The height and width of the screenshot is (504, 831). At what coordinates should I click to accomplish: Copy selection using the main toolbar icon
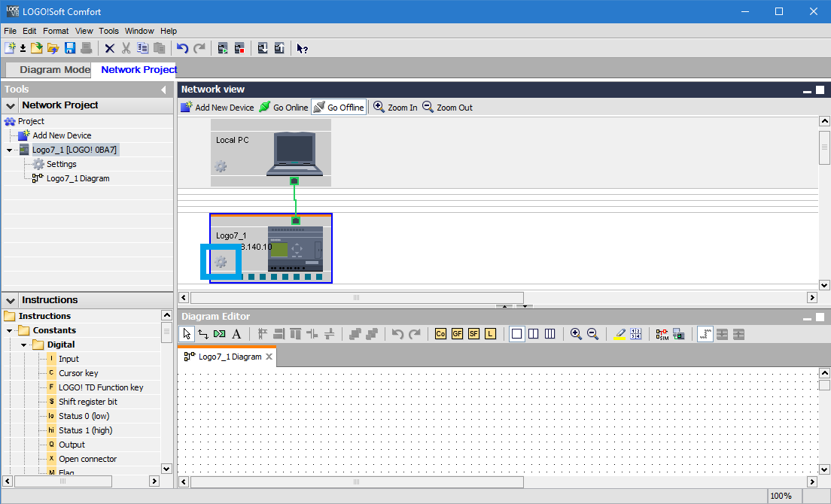coord(142,48)
